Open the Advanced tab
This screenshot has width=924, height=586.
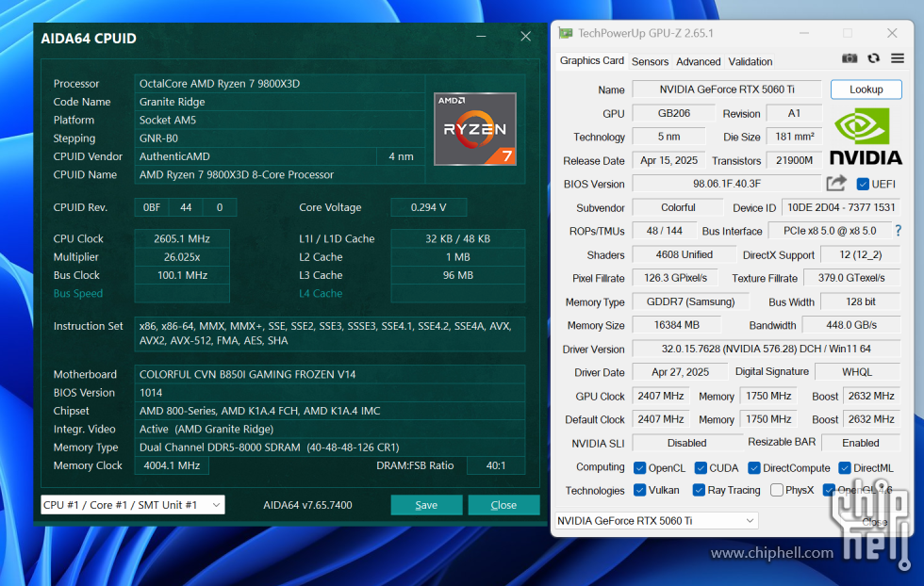coord(699,61)
